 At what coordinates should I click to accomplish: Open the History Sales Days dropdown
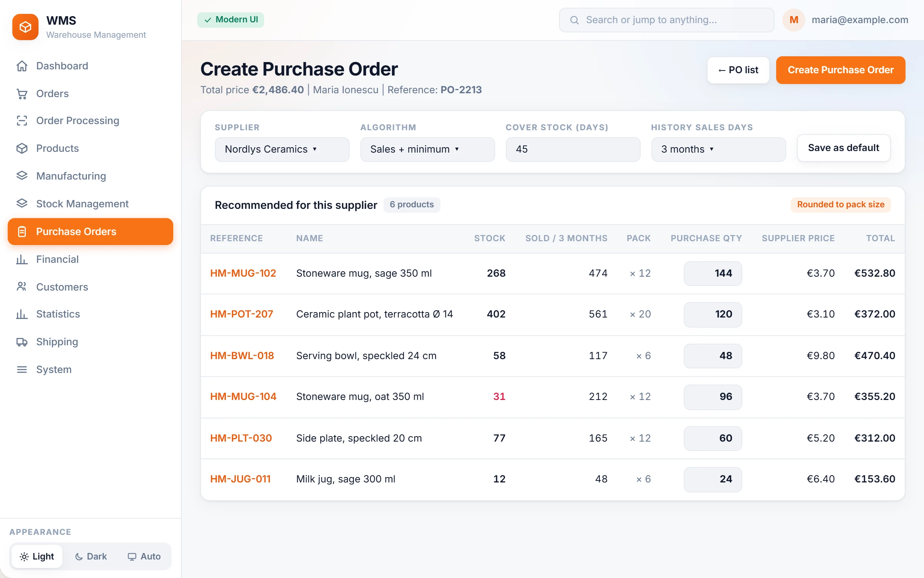click(x=718, y=150)
